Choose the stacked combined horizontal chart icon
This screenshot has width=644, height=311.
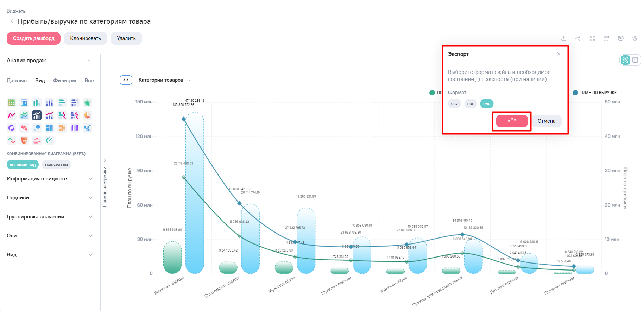(75, 115)
